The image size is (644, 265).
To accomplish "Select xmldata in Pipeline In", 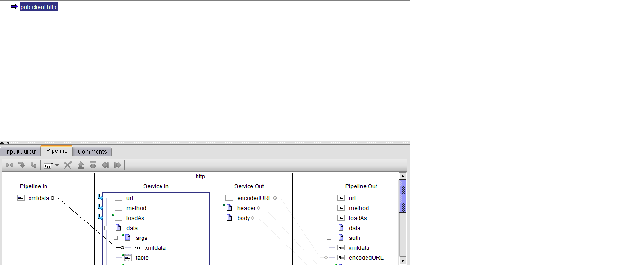I will 39,198.
